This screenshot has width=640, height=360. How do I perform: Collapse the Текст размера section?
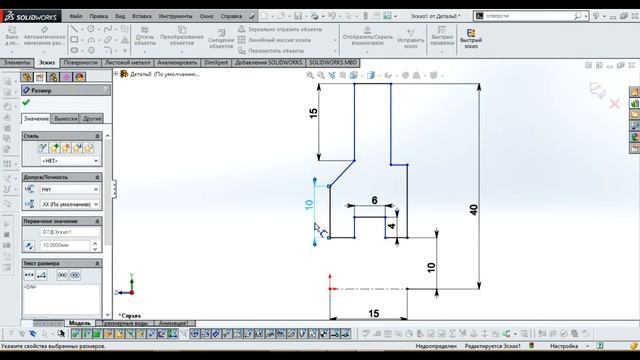[x=98, y=264]
